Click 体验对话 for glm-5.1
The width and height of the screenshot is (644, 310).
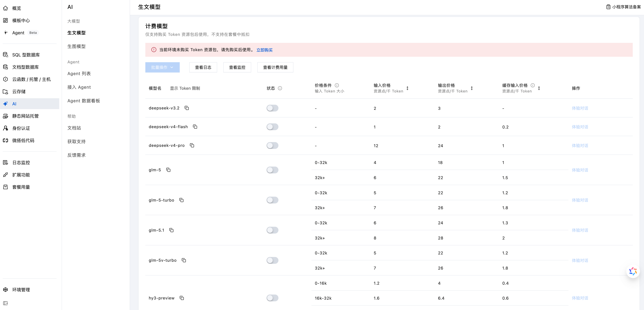pyautogui.click(x=580, y=230)
